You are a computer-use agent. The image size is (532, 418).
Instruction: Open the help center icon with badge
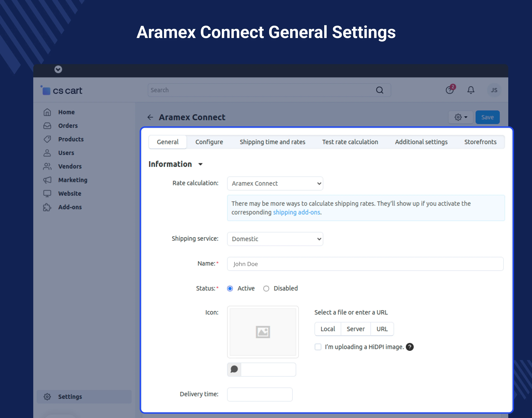point(450,90)
